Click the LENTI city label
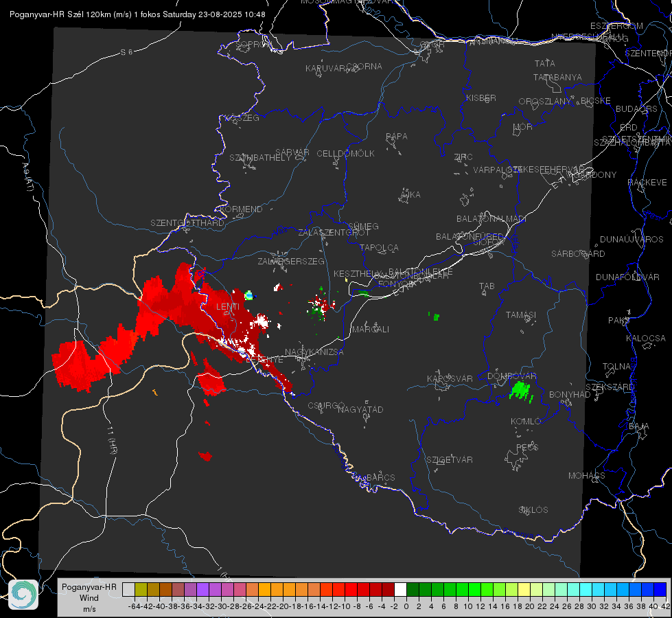 click(228, 307)
